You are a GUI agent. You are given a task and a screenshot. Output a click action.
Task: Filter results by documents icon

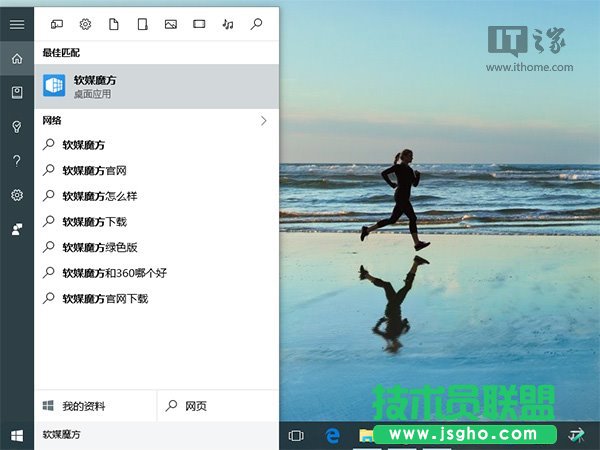(x=113, y=24)
